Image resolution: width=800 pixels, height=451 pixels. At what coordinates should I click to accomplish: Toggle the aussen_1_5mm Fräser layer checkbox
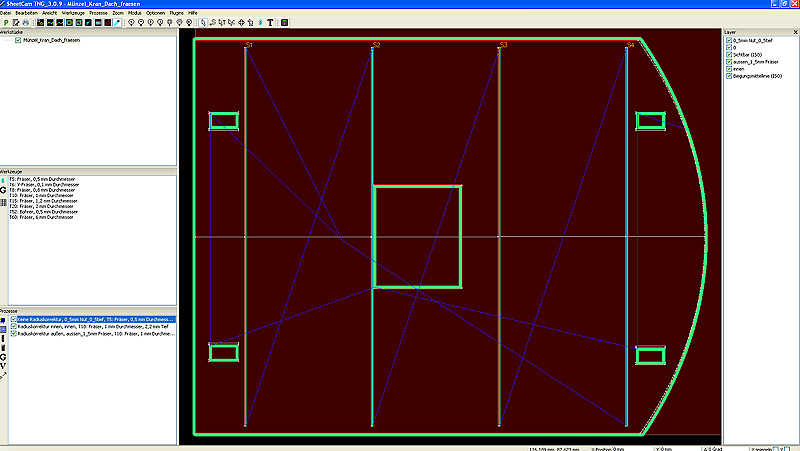point(729,61)
